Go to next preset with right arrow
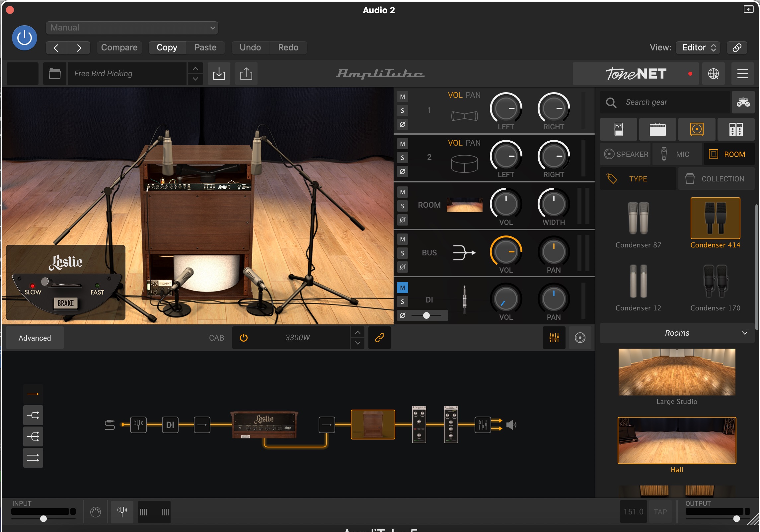The width and height of the screenshot is (760, 532). (79, 48)
